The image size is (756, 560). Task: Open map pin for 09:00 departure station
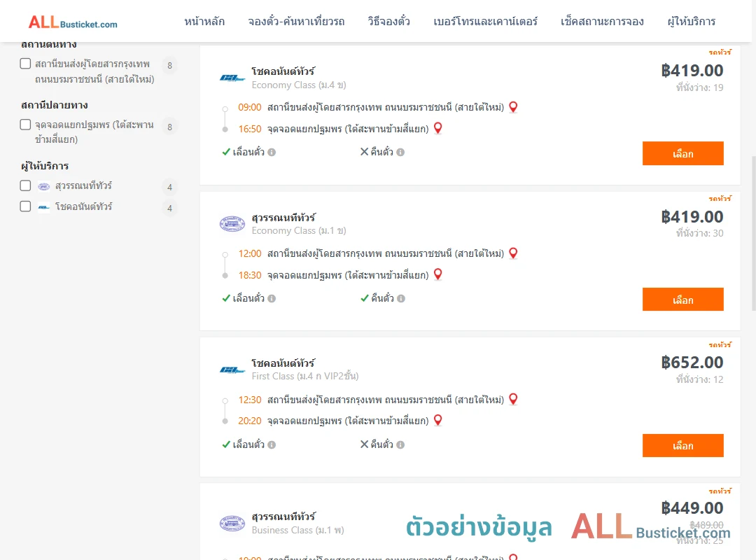(x=514, y=107)
